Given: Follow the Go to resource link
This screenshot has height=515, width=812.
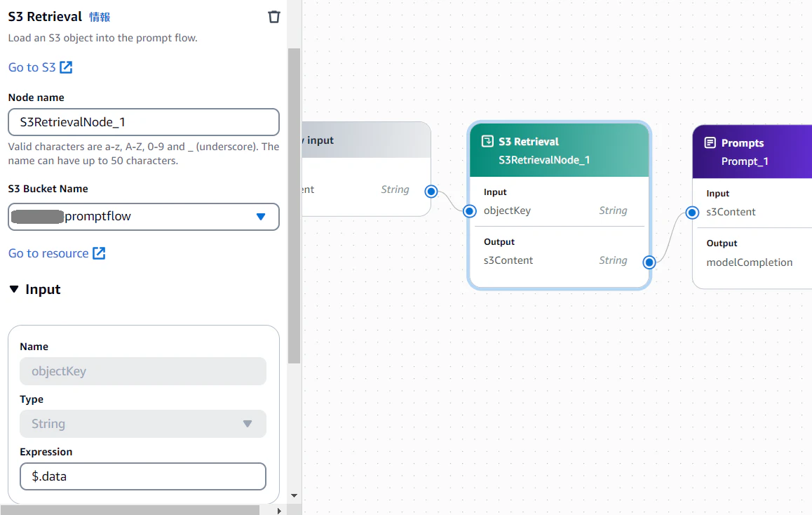Looking at the screenshot, I should (48, 253).
